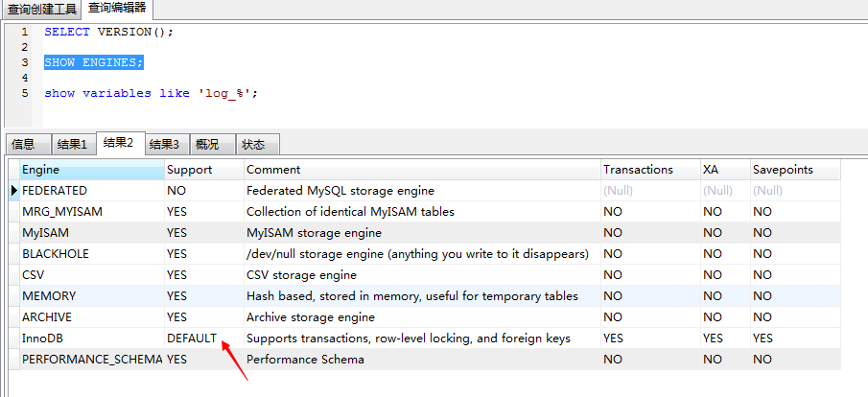The height and width of the screenshot is (397, 868).
Task: Click the row pointer arrow beside FEDERATED
Action: coord(15,191)
